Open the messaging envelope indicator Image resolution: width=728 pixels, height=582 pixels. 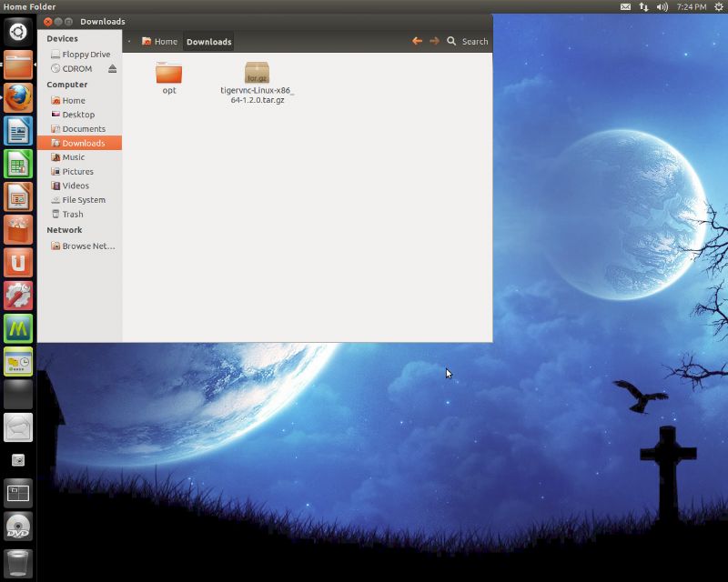click(625, 6)
